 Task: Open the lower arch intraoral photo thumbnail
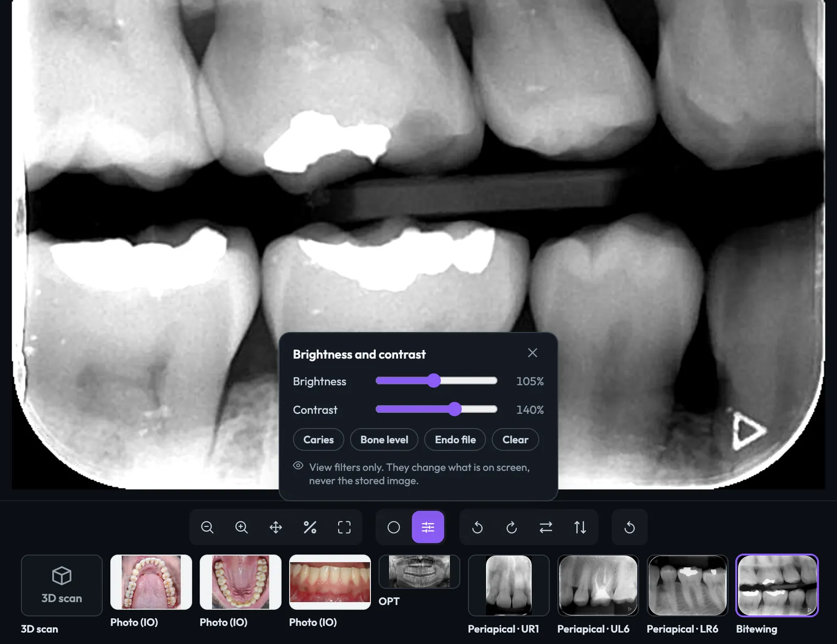coord(241,582)
